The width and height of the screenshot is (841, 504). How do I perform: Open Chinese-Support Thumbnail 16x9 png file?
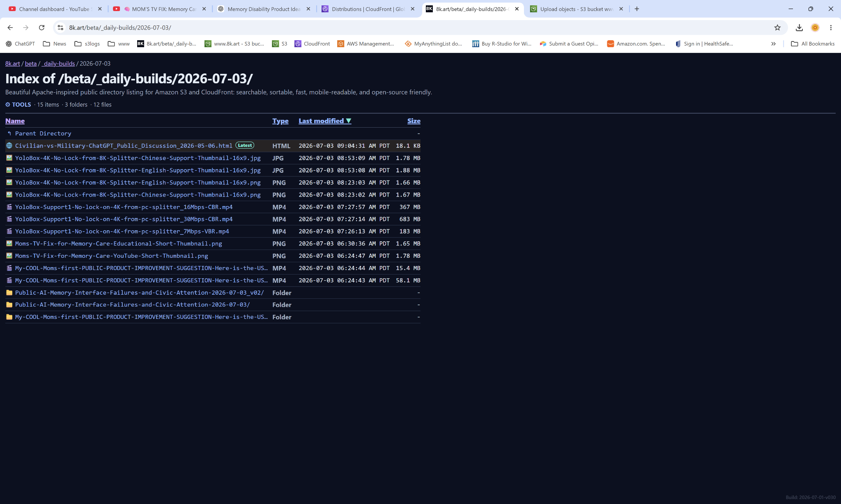(x=138, y=195)
